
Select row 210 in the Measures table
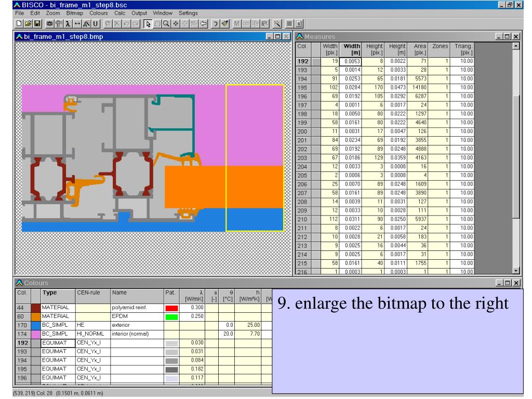point(303,220)
